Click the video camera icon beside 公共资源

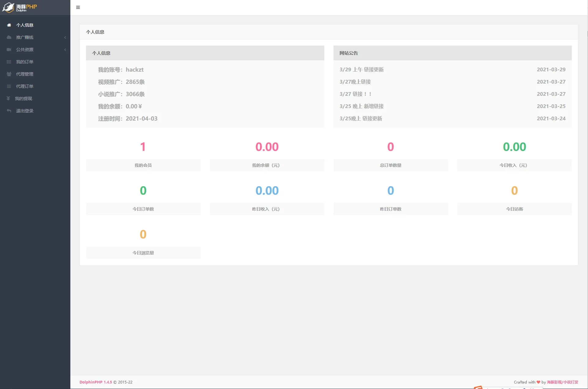coord(9,50)
